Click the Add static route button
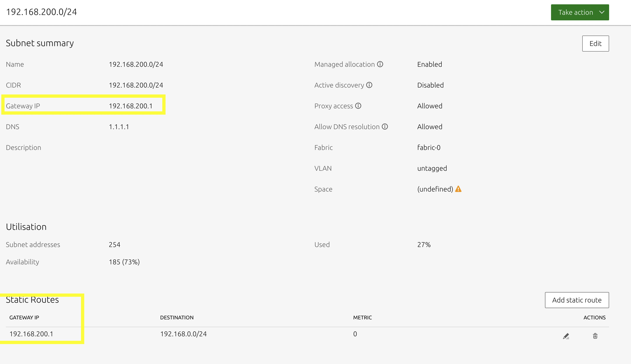Screen dimensions: 631x364 click(x=576, y=300)
